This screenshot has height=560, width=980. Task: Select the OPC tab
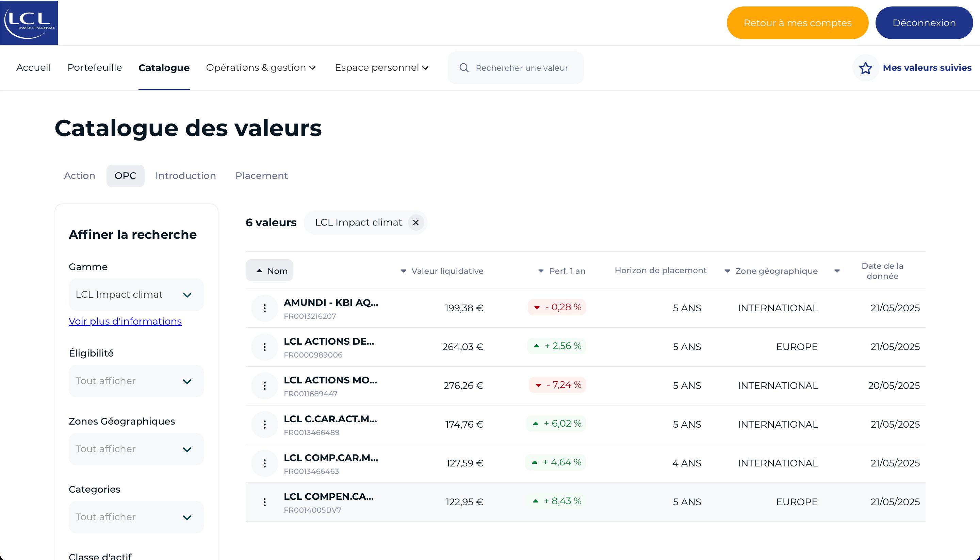point(125,176)
